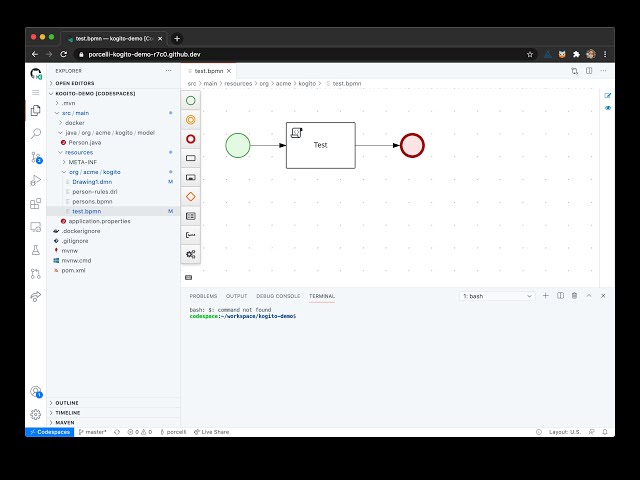The image size is (640, 480).
Task: Expand the Open Editors section
Action: point(113,83)
